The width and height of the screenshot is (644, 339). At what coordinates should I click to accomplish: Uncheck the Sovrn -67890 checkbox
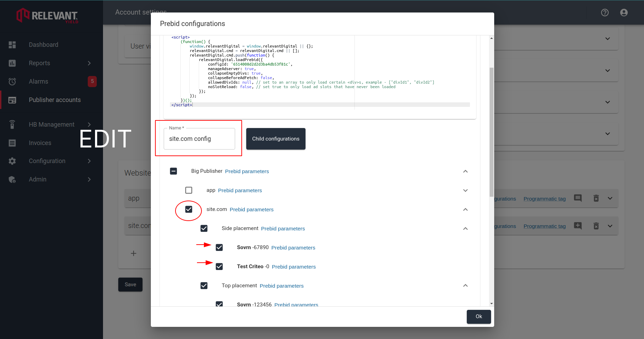pos(219,247)
